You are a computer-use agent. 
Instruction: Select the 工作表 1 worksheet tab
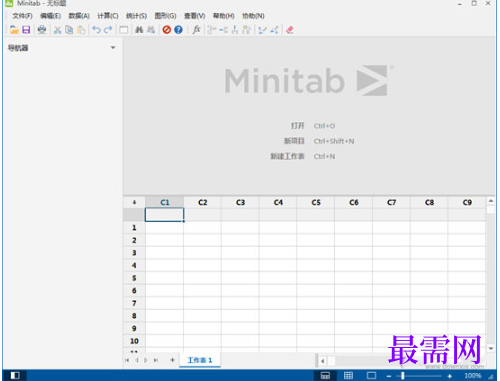tap(200, 360)
